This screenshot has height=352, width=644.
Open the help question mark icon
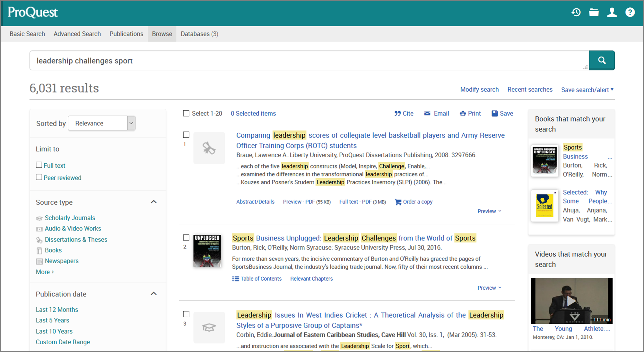point(630,12)
